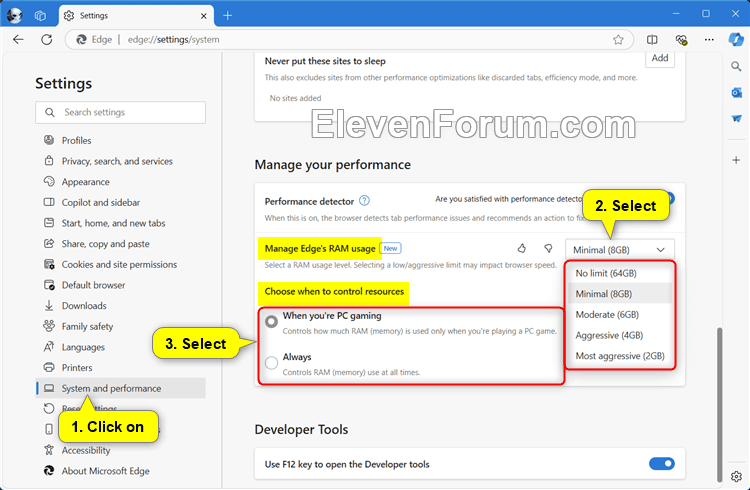Open the tab actions workspace icon
The image size is (750, 490).
pos(40,16)
